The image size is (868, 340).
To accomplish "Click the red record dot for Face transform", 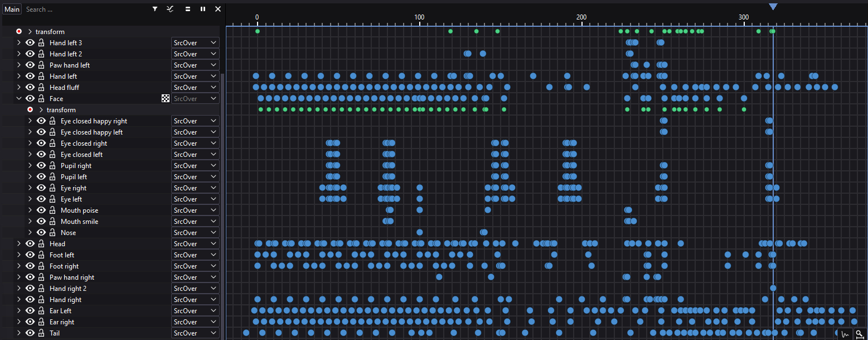I will point(30,110).
